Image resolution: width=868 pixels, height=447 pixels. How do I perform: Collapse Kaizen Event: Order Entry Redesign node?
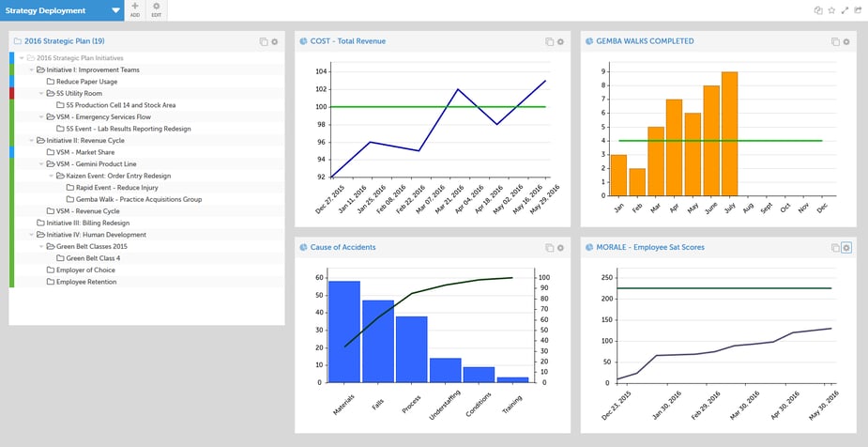52,176
